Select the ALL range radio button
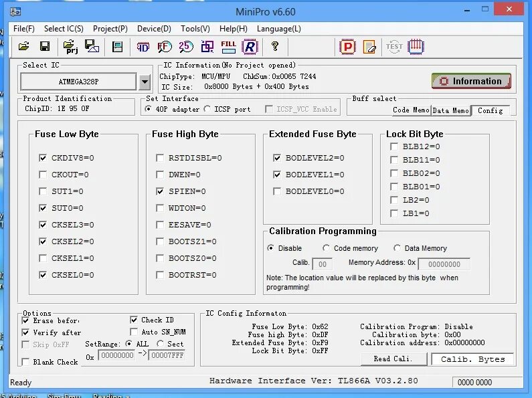Viewport: 532px width, 398px height. click(x=128, y=344)
